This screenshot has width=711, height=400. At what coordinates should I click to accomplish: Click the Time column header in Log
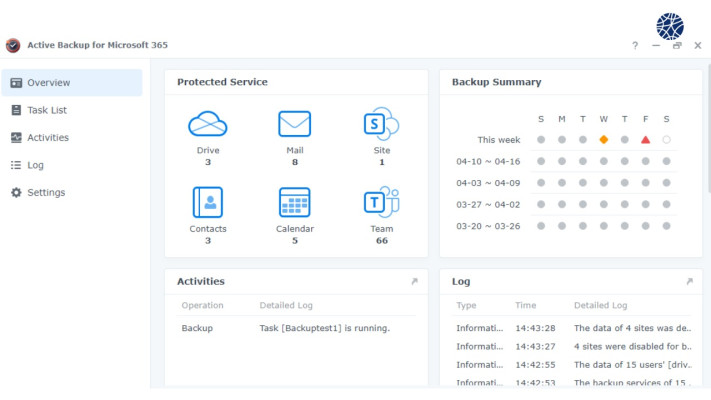tap(526, 305)
